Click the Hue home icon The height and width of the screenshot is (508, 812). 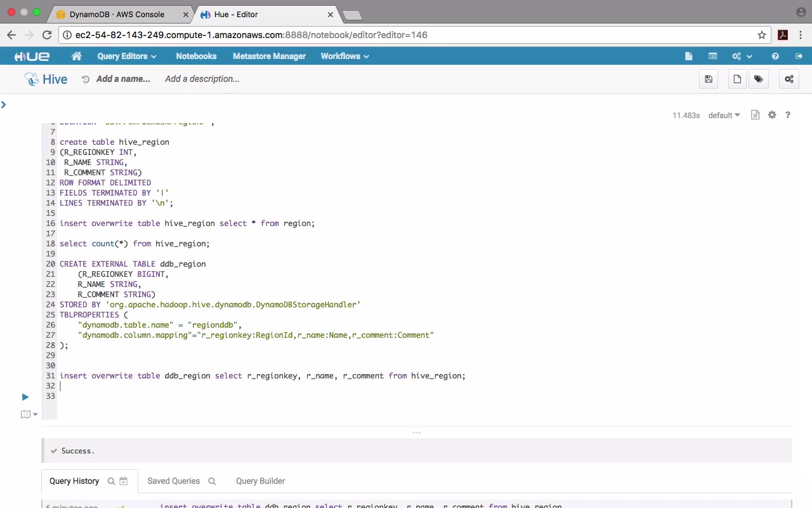77,56
